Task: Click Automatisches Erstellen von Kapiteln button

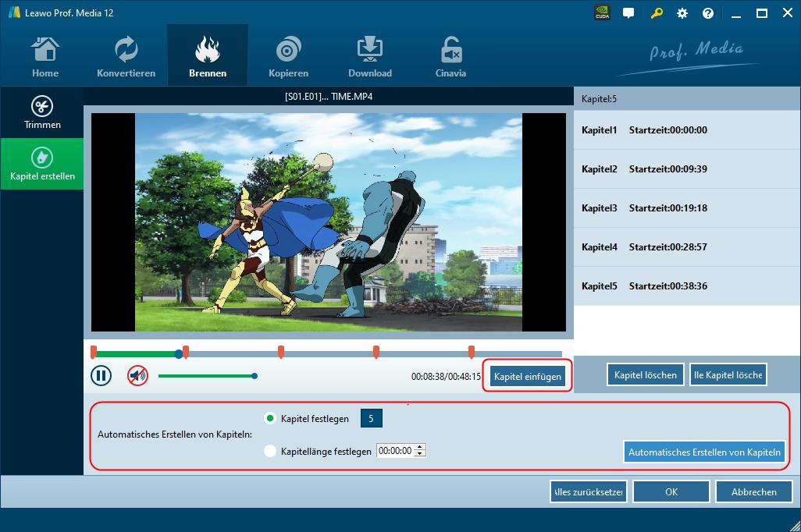Action: tap(704, 452)
